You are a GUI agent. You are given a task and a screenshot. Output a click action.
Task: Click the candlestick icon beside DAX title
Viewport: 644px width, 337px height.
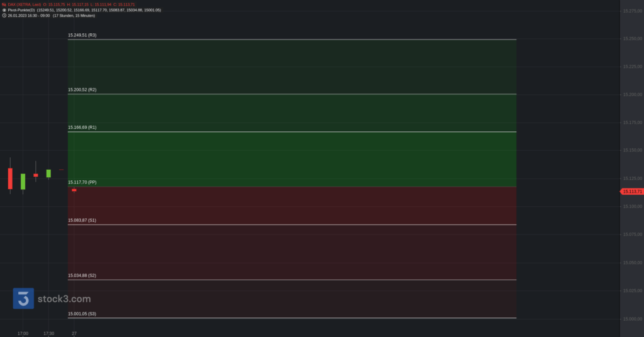[4, 4]
